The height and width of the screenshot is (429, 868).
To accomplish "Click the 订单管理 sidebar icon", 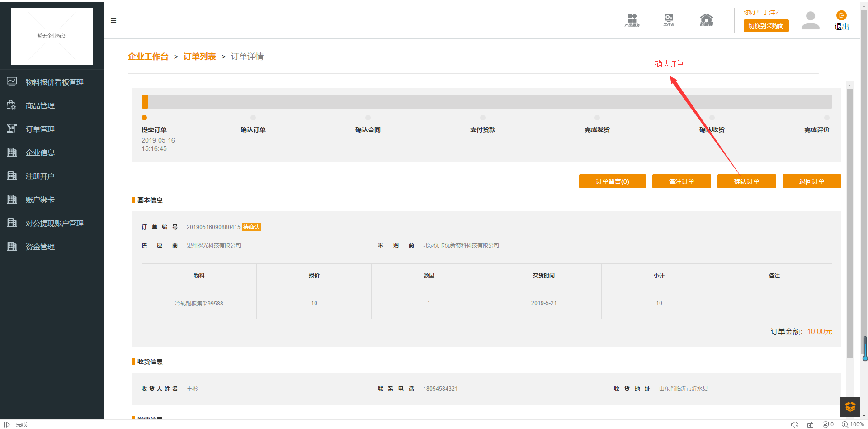I will pos(12,129).
